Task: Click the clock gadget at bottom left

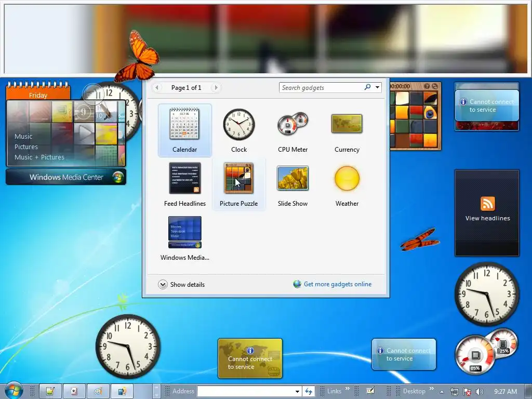Action: 128,347
